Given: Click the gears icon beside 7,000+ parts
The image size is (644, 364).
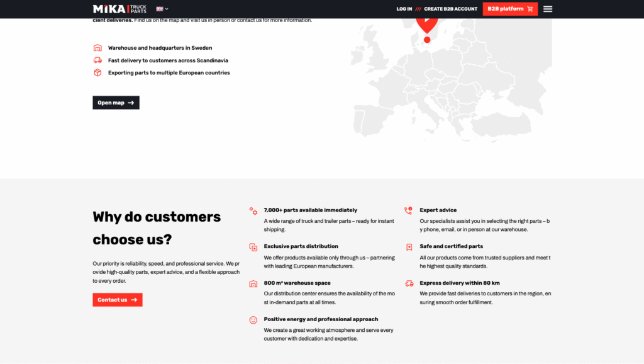Looking at the screenshot, I should [253, 211].
